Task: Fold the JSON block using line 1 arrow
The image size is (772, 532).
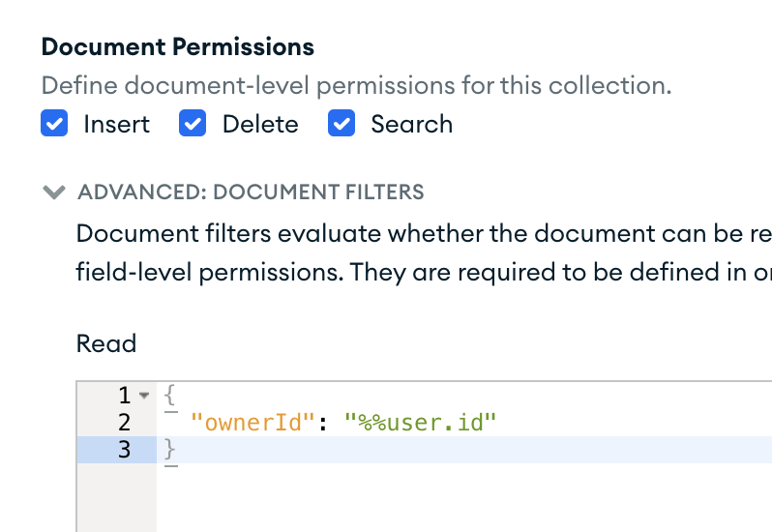Action: click(145, 396)
